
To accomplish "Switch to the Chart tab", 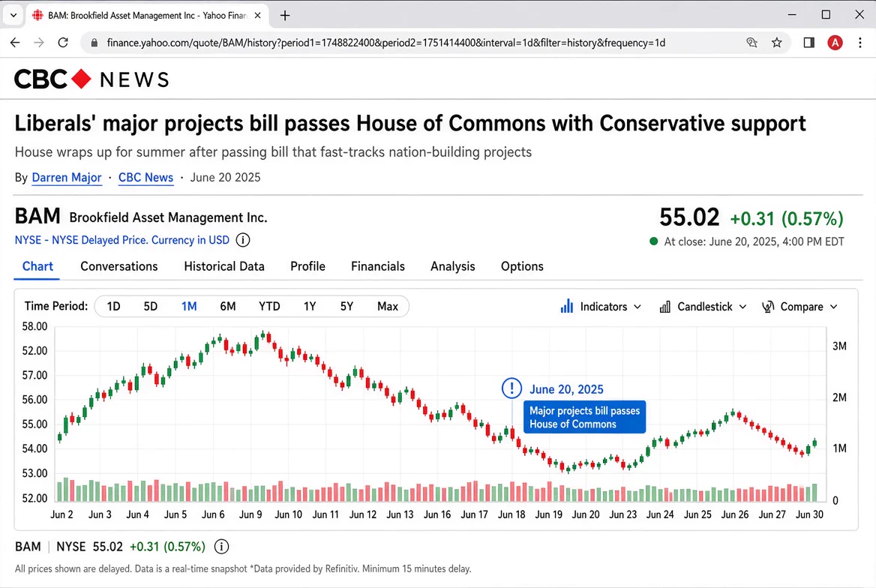I will [x=37, y=266].
